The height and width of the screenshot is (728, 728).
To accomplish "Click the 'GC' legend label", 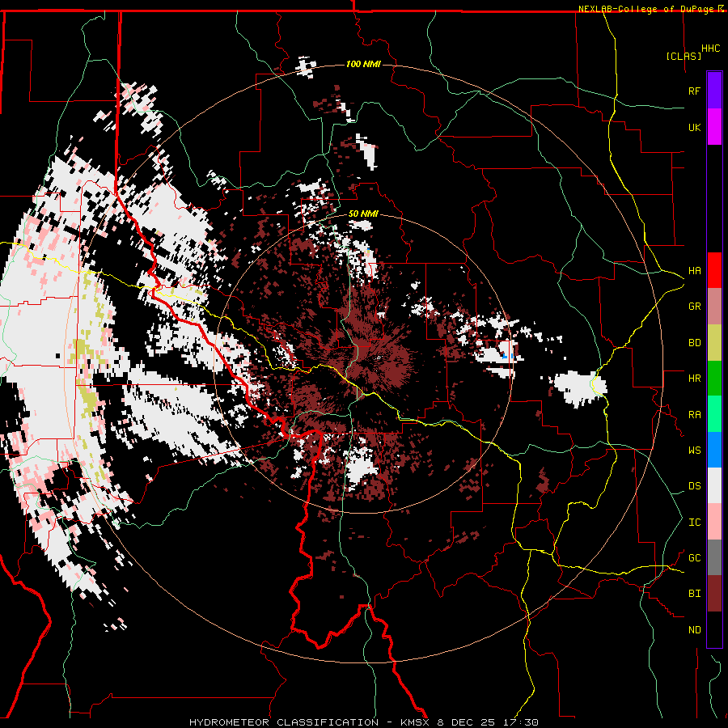I will click(694, 558).
